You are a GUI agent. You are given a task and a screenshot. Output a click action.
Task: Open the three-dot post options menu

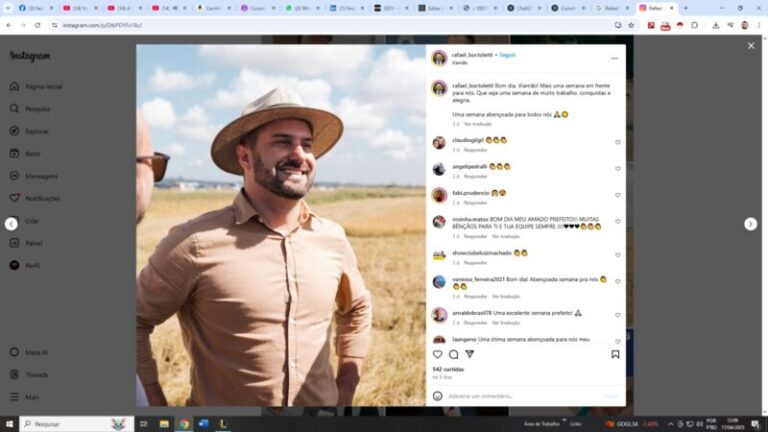pyautogui.click(x=614, y=58)
